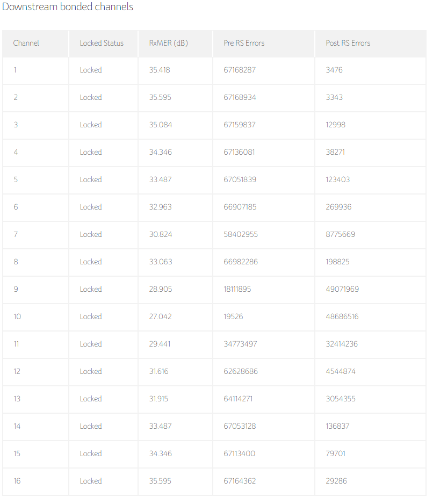
Task: Click the RxMER (dB) column header
Action: pyautogui.click(x=168, y=43)
